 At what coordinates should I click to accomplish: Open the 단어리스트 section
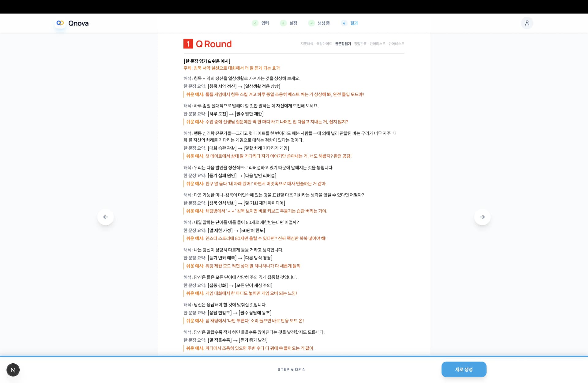click(x=377, y=44)
